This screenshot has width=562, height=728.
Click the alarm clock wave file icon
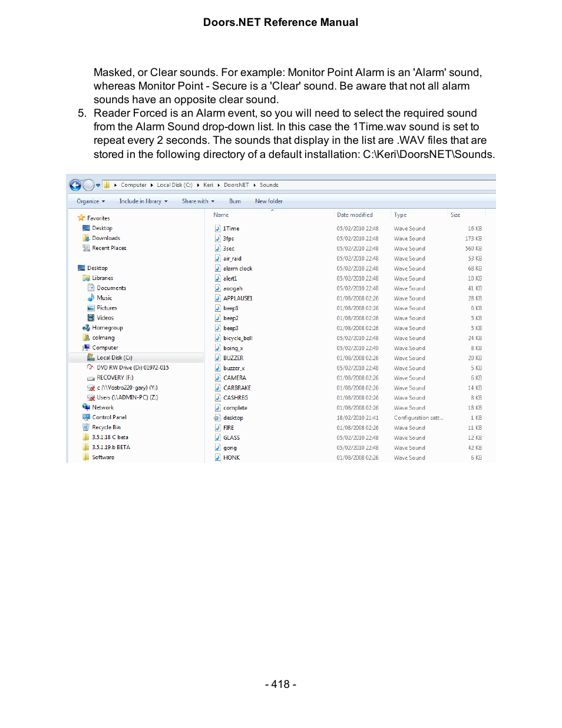coord(217,269)
